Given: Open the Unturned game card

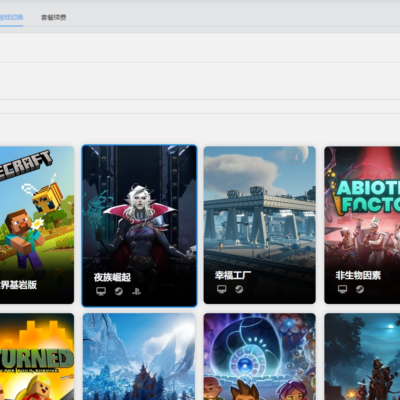Looking at the screenshot, I should coord(37,357).
